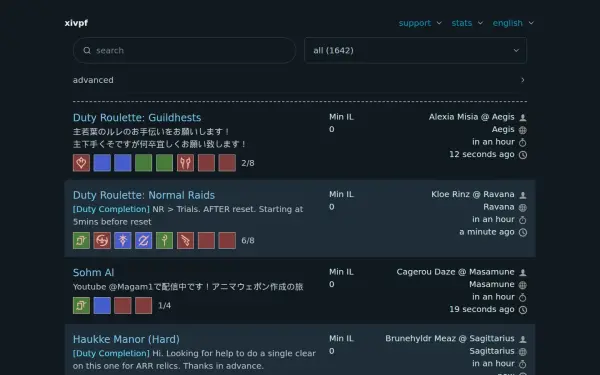Viewport: 600px width, 375px height.
Task: Click the globe icon next to Masamune
Action: pos(523,285)
